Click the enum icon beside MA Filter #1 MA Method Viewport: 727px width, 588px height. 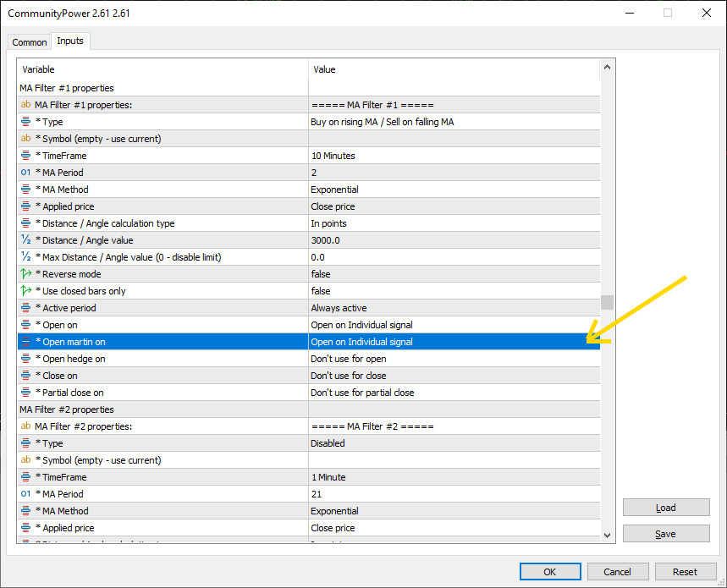tap(26, 190)
